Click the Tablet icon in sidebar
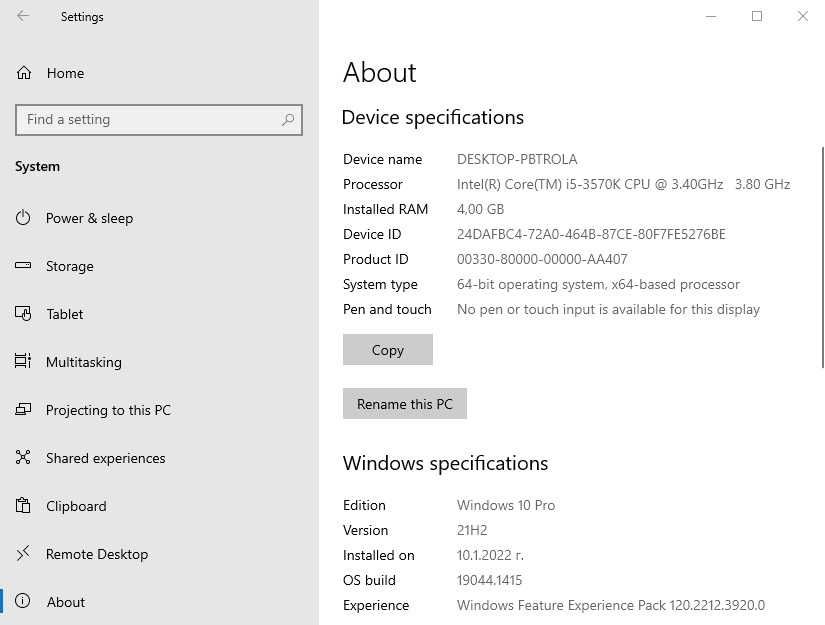825x625 pixels. point(24,314)
